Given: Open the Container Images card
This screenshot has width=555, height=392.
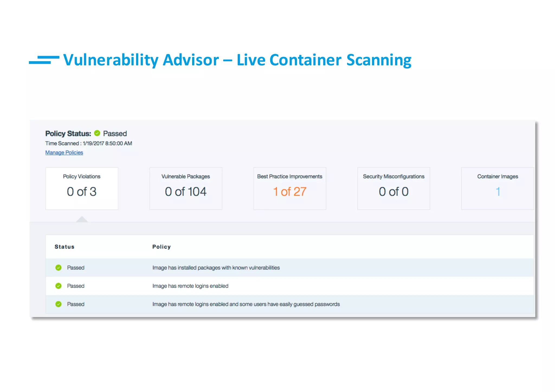Looking at the screenshot, I should [498, 189].
